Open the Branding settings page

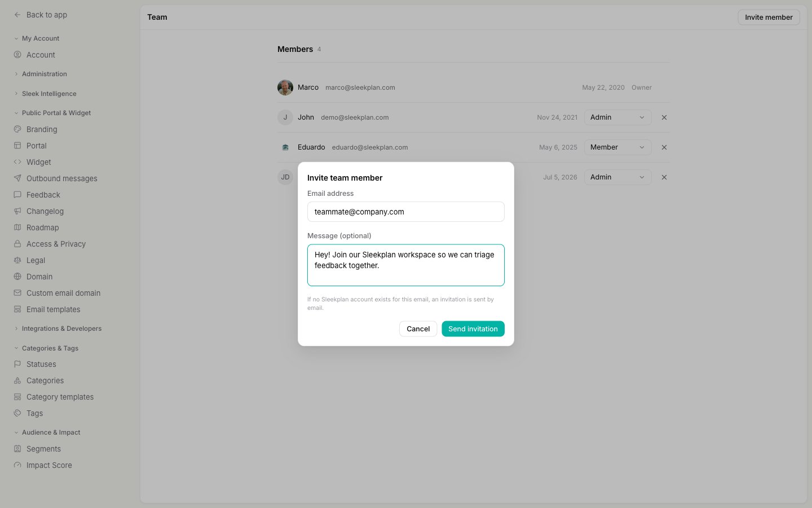pos(42,129)
